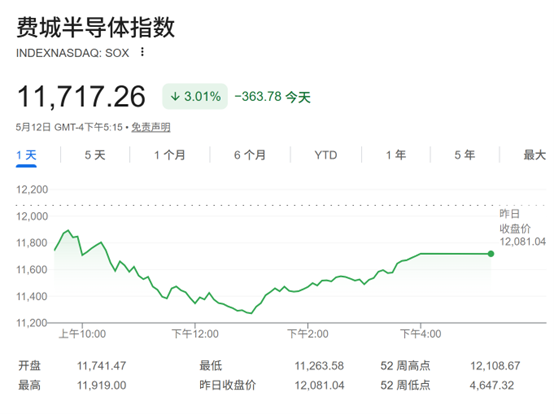Choose the YTD range tab
Viewport: 554px width, 414px height.
click(326, 155)
